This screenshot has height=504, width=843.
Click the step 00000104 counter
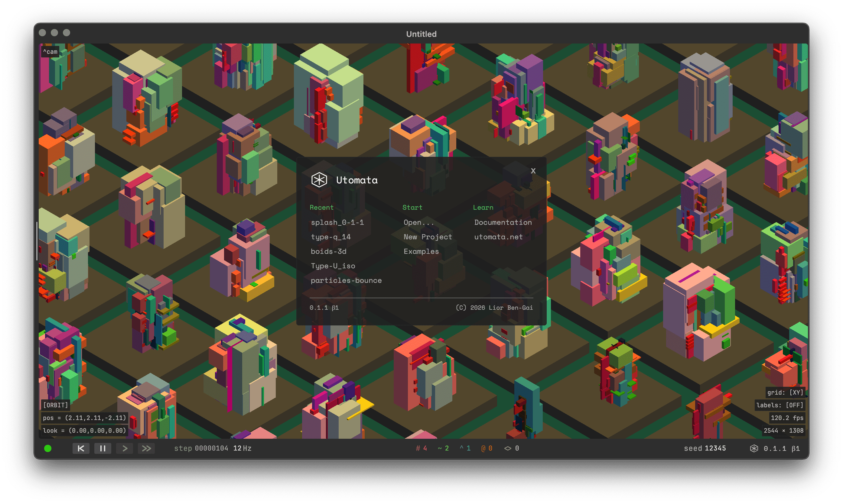201,448
